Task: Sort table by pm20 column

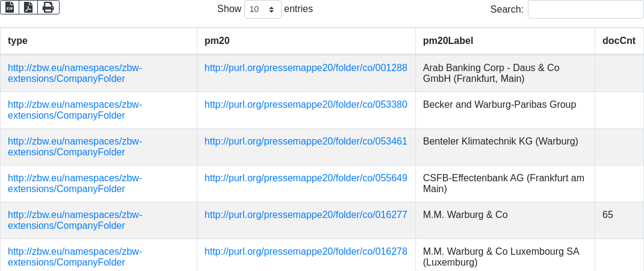Action: [x=217, y=41]
